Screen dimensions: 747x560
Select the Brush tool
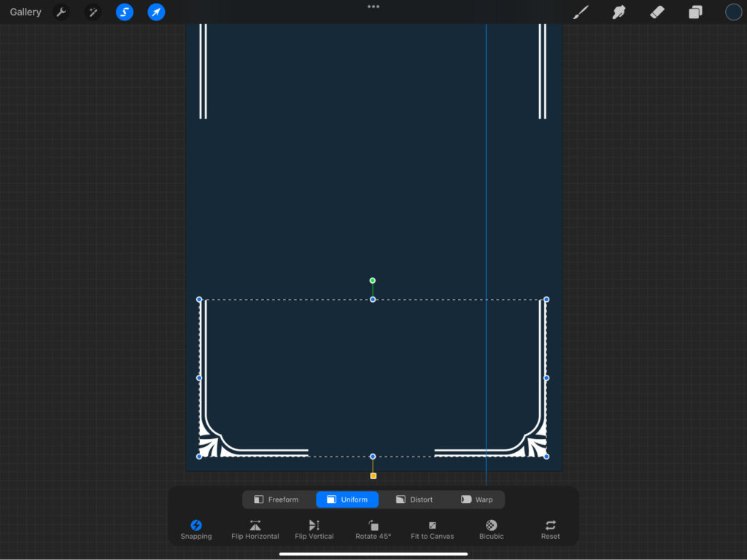tap(581, 12)
